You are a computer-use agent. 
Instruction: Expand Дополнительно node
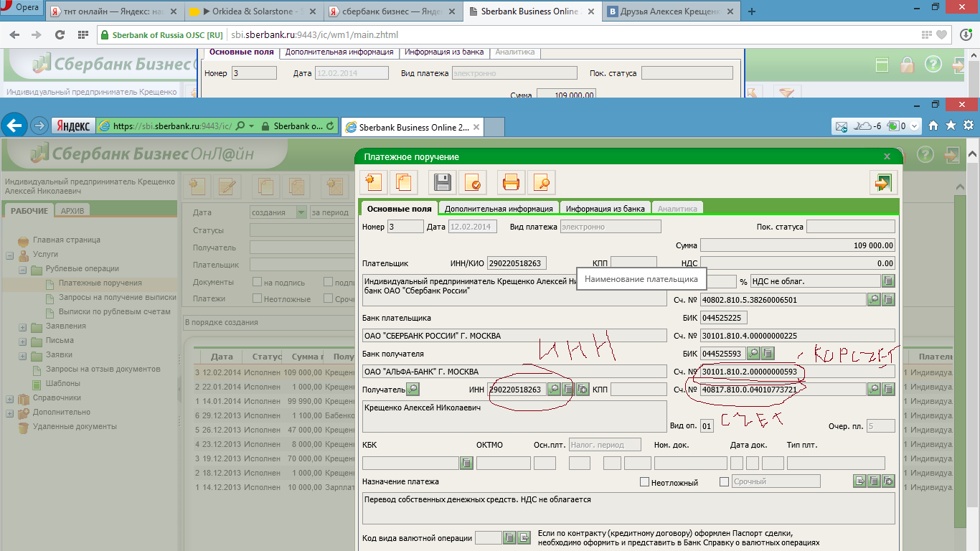pyautogui.click(x=10, y=413)
